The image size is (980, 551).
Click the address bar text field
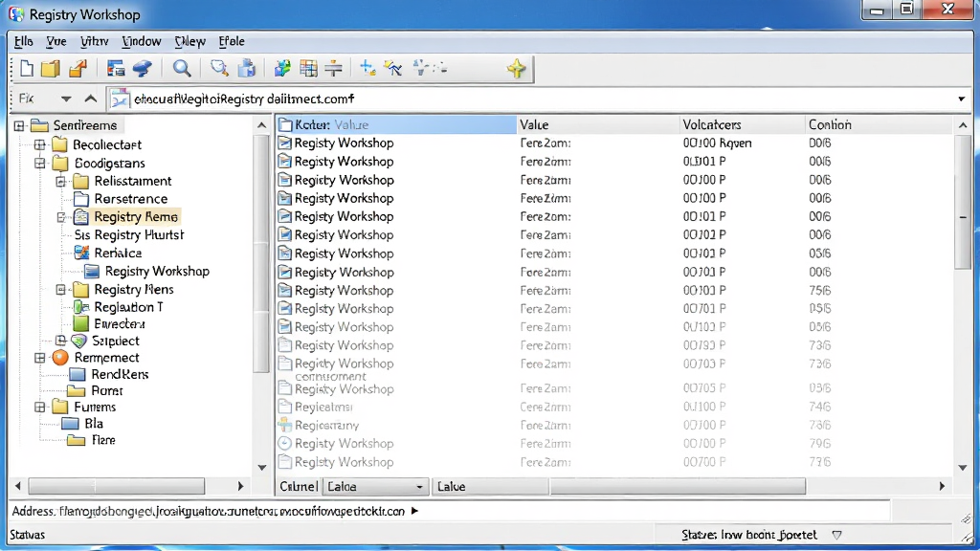tap(538, 99)
